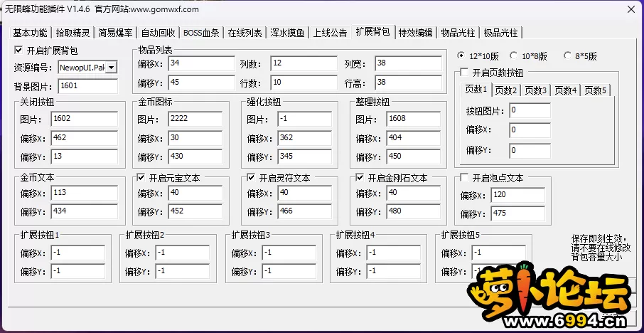Open the 浑水摸鱼 tab
The height and width of the screenshot is (333, 644).
click(x=287, y=33)
